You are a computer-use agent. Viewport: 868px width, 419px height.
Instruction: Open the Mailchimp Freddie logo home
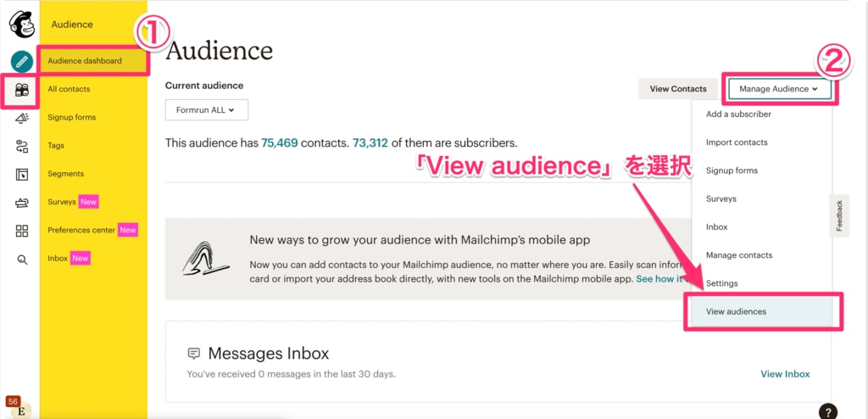(21, 25)
